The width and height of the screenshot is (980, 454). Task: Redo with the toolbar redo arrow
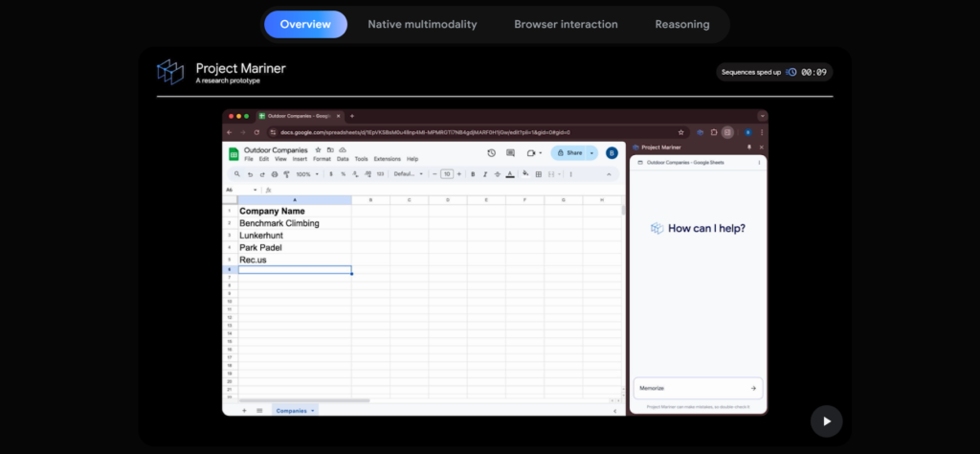click(262, 174)
